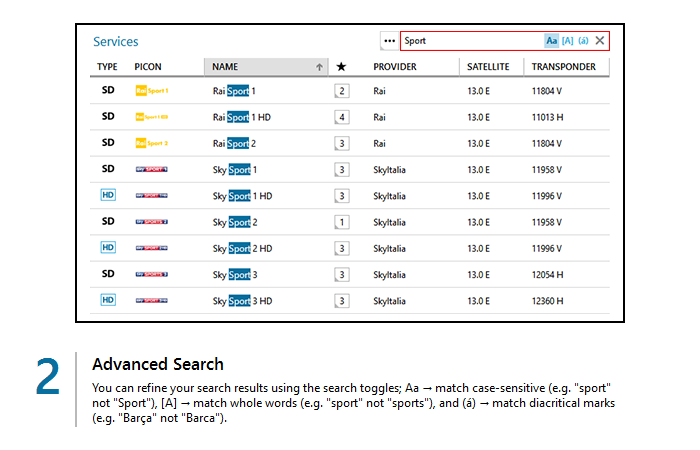700x450 pixels.
Task: Select the Sky Sport 3 service name
Action: point(235,273)
